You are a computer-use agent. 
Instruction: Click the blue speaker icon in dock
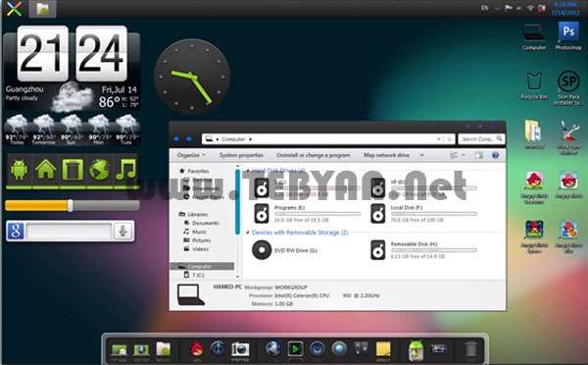[318, 349]
